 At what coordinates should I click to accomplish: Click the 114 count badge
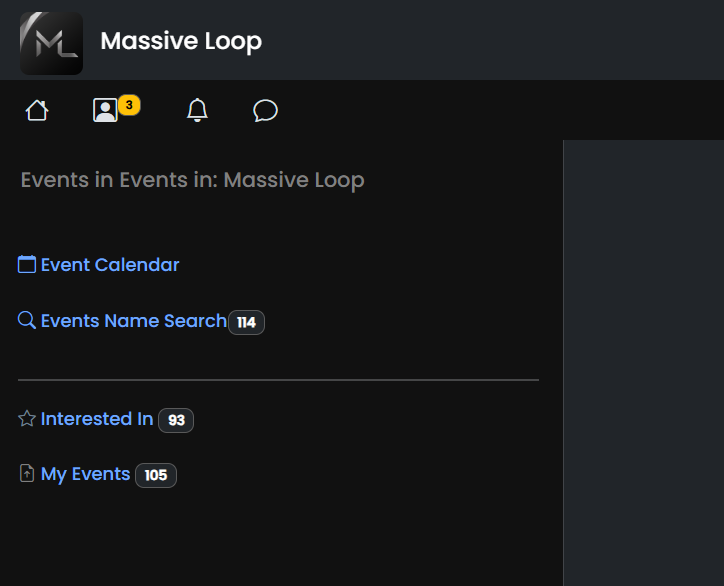[247, 322]
